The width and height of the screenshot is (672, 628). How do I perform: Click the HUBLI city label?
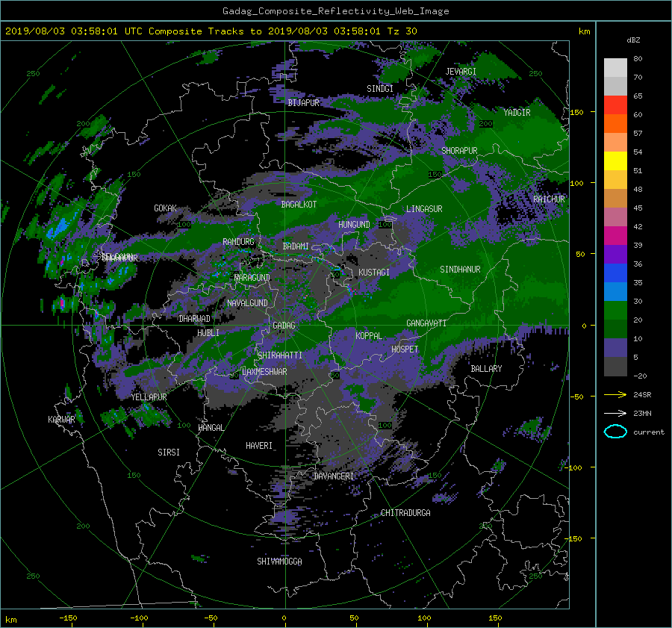[x=208, y=332]
